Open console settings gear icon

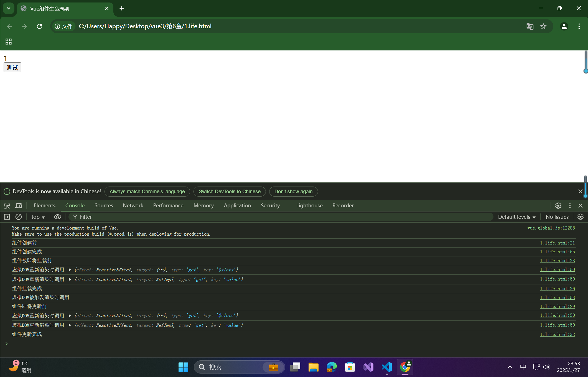click(x=580, y=217)
